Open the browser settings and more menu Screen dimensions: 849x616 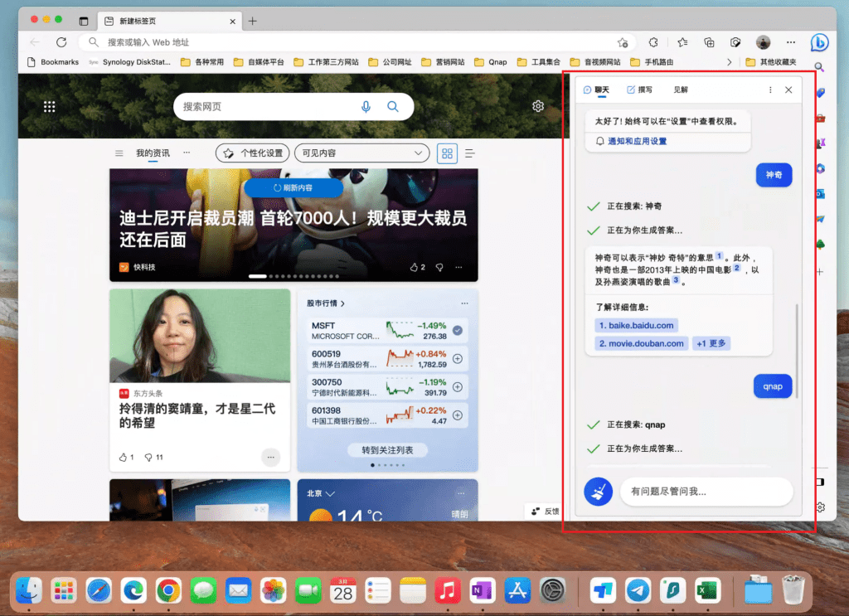point(791,42)
